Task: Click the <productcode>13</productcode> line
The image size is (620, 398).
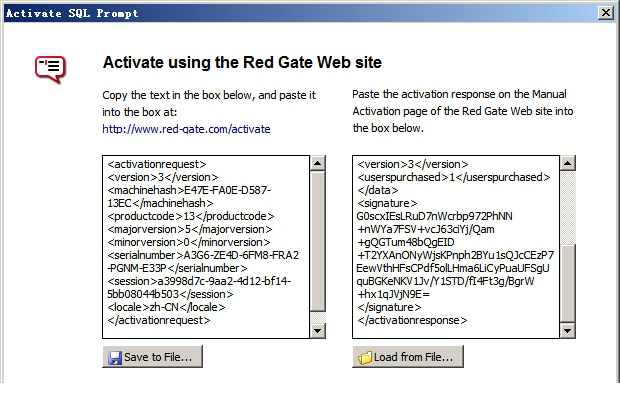Action: point(191,216)
